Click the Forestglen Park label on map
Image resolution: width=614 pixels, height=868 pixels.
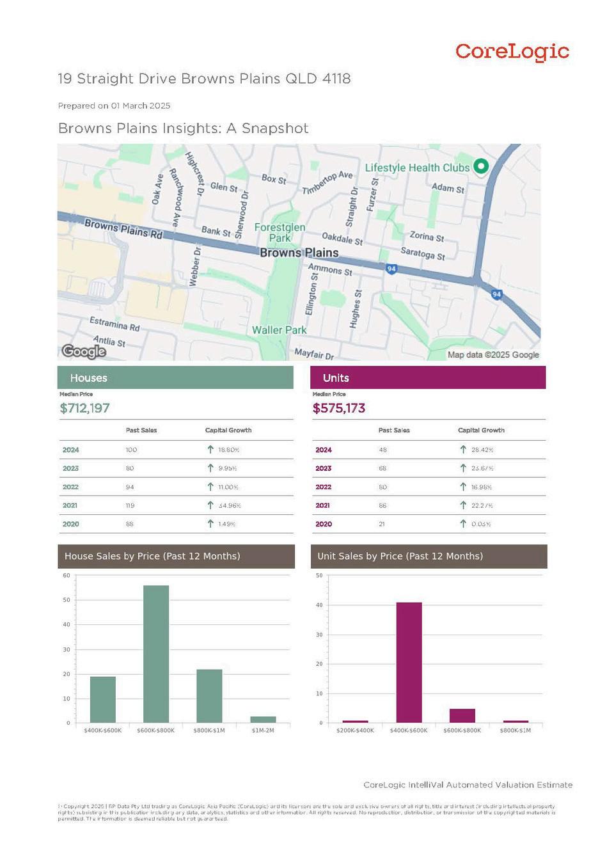point(279,232)
